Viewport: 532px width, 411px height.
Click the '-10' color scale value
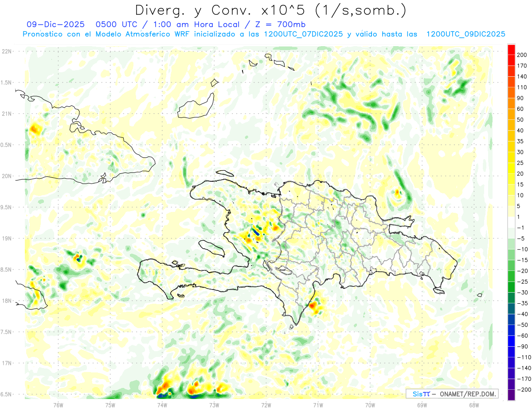pos(524,249)
